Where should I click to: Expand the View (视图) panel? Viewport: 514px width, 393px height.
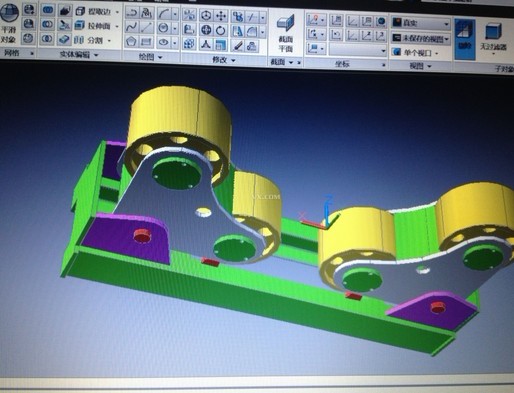pos(420,66)
